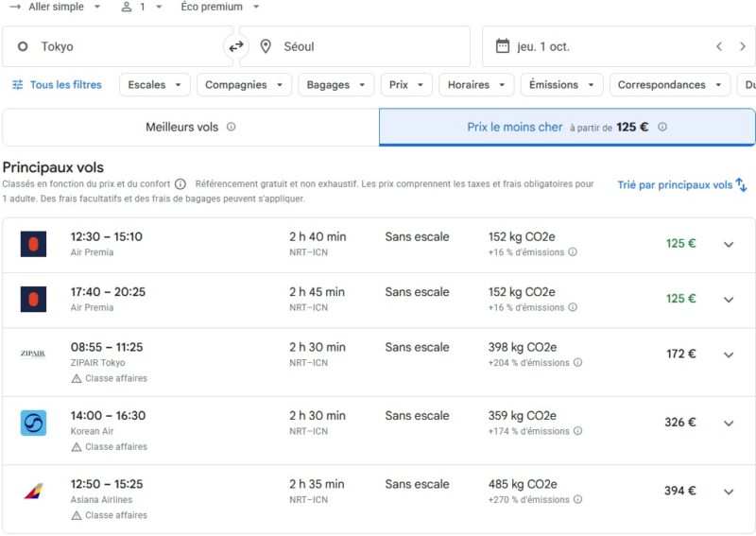Open the Émissions filter
The width and height of the screenshot is (756, 536).
(561, 85)
